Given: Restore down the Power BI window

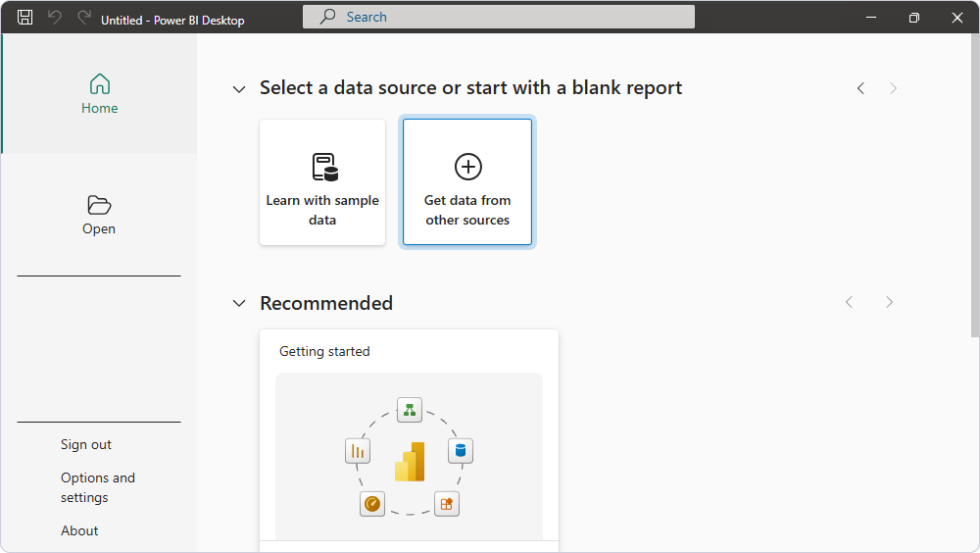Looking at the screenshot, I should [x=913, y=18].
